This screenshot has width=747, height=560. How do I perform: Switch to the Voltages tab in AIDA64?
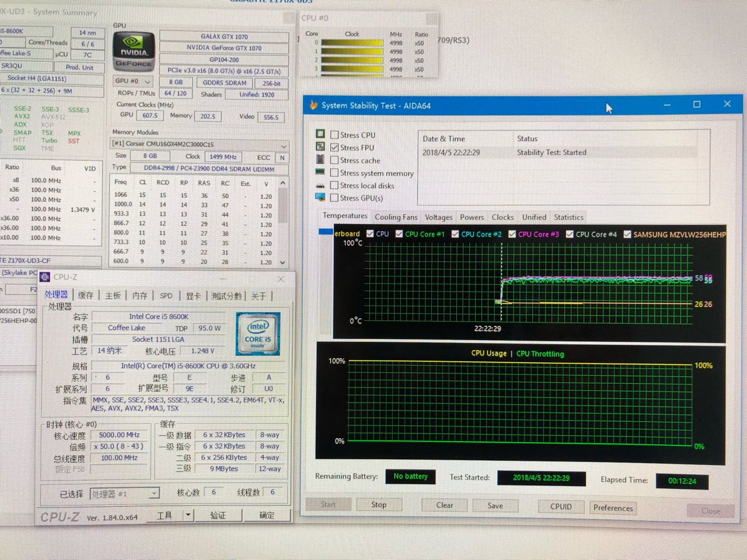coord(438,216)
